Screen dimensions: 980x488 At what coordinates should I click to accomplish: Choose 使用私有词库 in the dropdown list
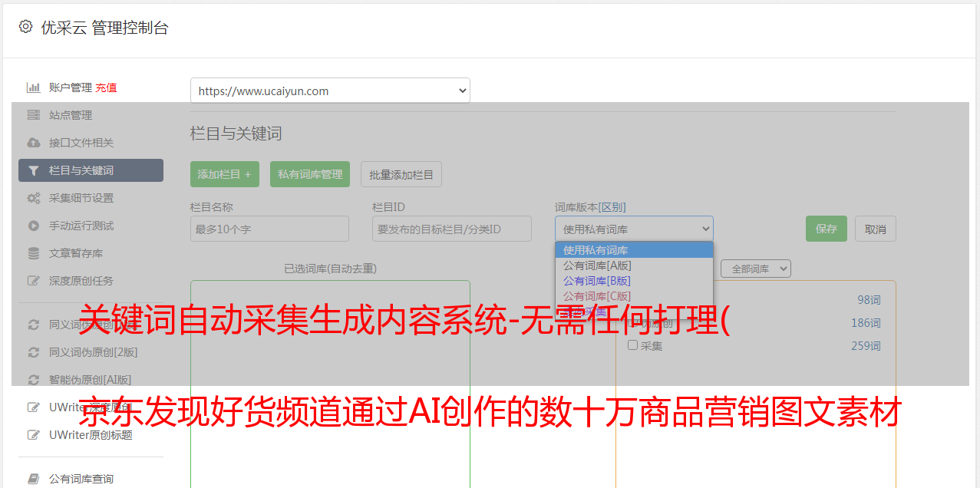click(634, 250)
